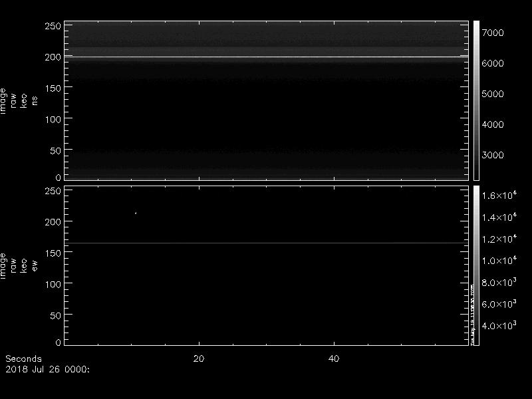This screenshot has height=399, width=532.
Task: Click the 0 label on the ns keogram axis
Action: coord(59,177)
